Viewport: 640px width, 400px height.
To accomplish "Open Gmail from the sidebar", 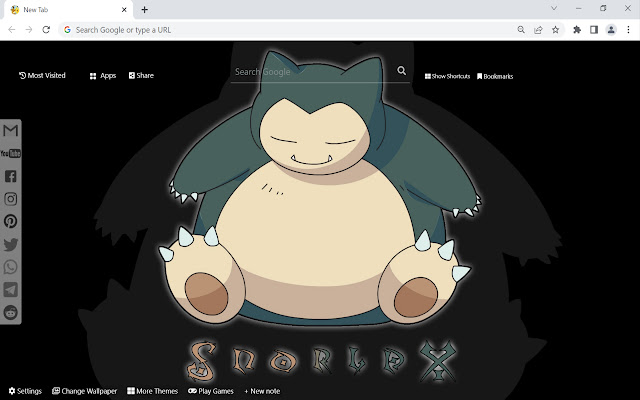I will 11,131.
